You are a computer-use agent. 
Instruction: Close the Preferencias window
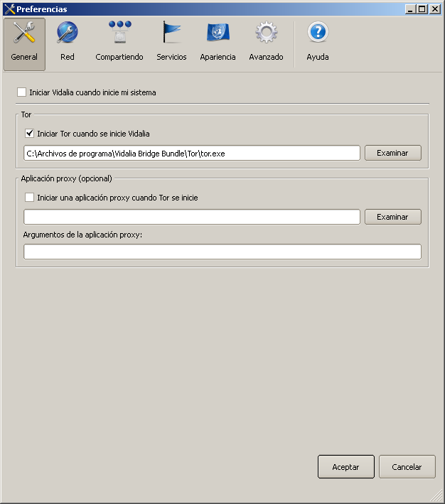435,9
